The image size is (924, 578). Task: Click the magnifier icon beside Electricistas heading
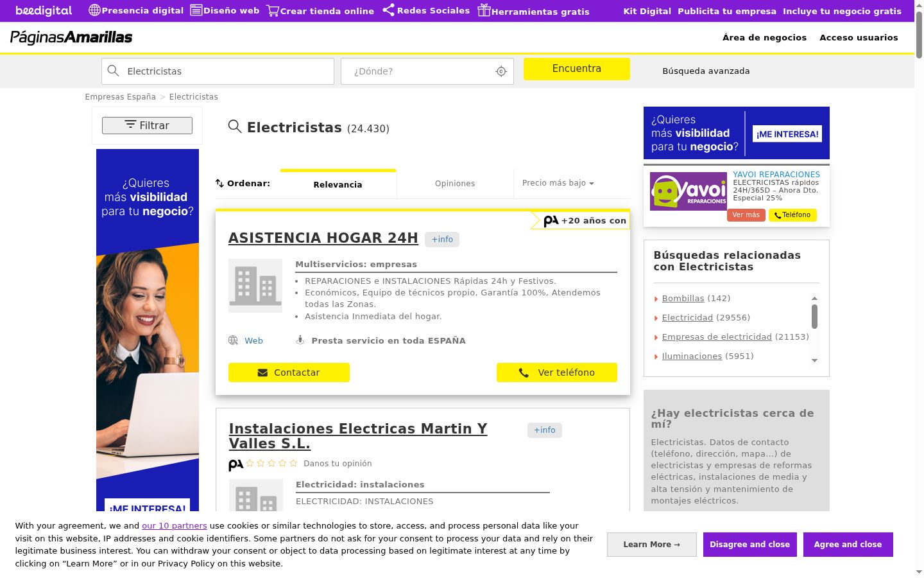pyautogui.click(x=235, y=127)
